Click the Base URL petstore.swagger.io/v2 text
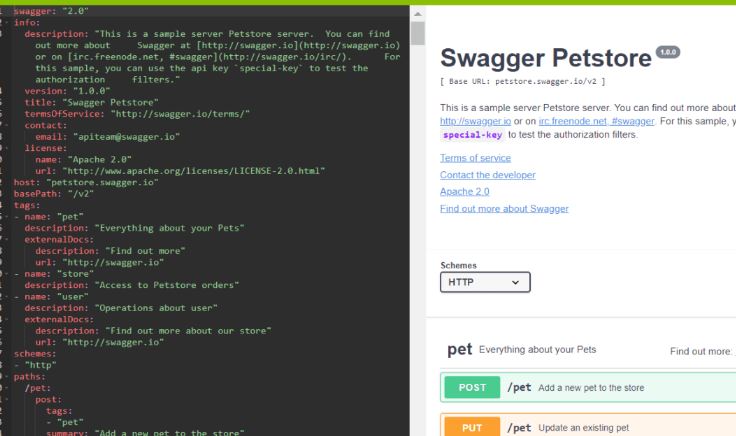Image resolution: width=736 pixels, height=436 pixels. coord(522,82)
